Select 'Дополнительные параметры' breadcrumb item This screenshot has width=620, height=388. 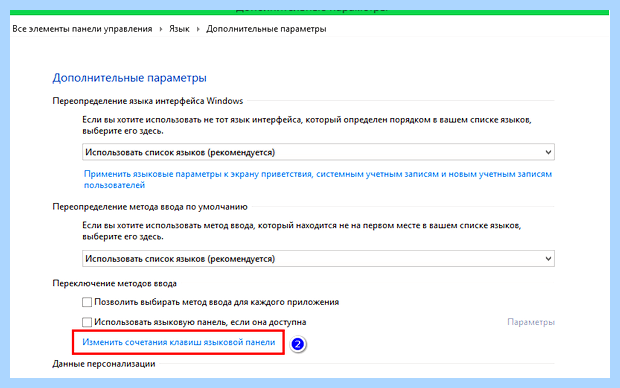(266, 29)
